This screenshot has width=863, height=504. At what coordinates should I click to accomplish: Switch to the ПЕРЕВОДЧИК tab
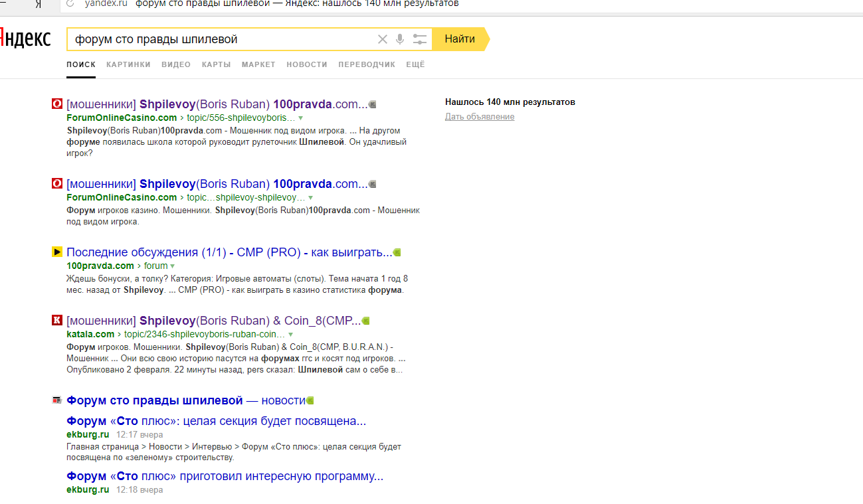(367, 64)
